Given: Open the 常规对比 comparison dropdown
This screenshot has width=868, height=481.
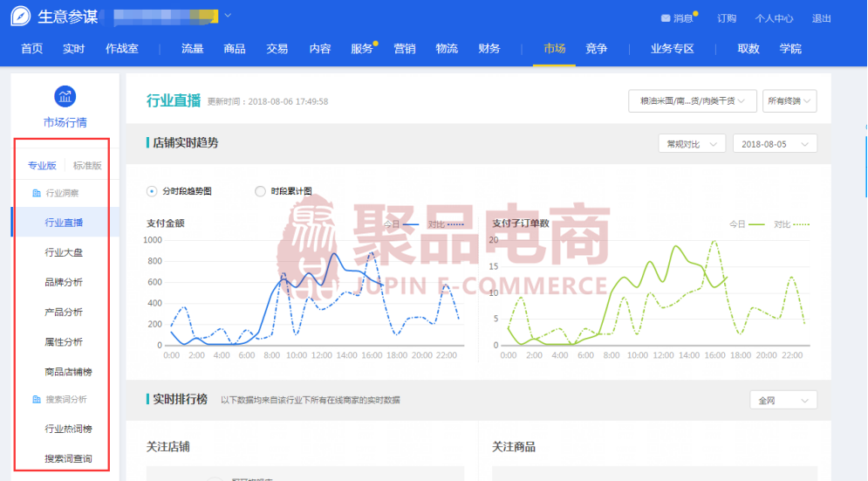Looking at the screenshot, I should click(692, 144).
